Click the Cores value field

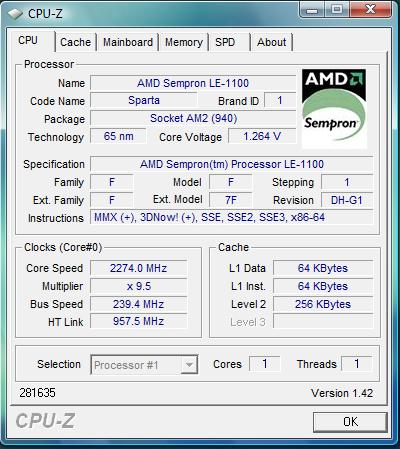(265, 364)
